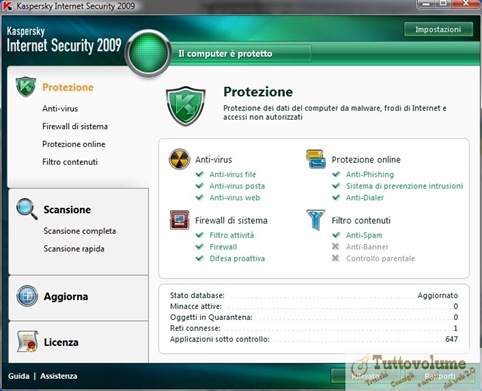Toggle Anti-virus posta check mark
The image size is (482, 391).
click(200, 186)
